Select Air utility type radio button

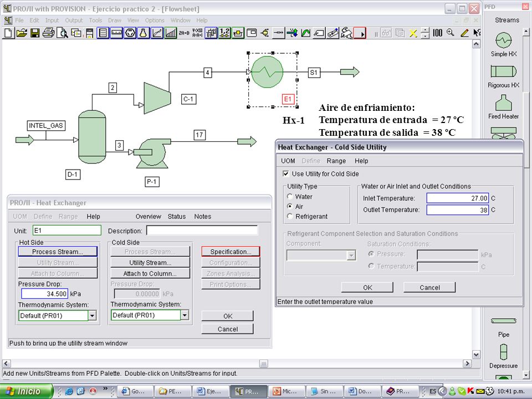pos(290,206)
